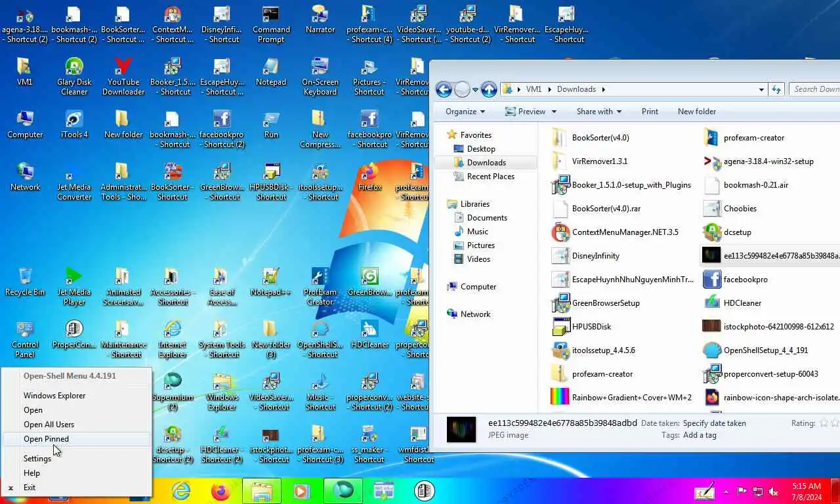The image size is (840, 504).
Task: Select the Internet Explorer desktop icon
Action: (173, 339)
